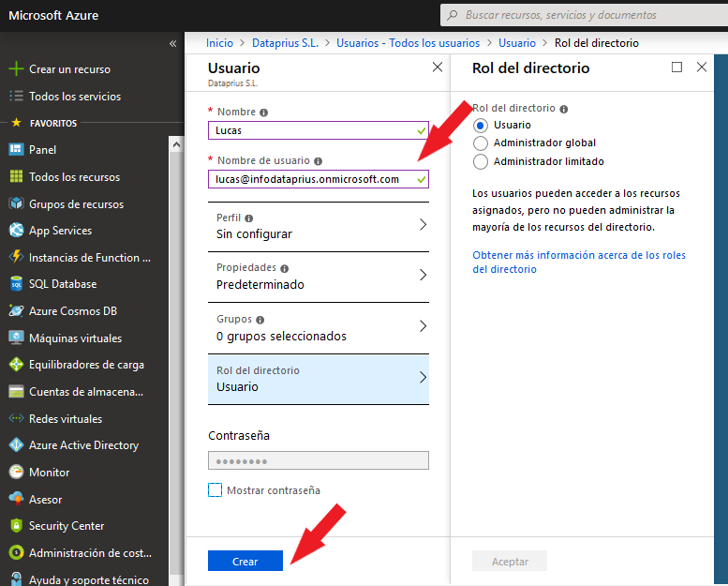The height and width of the screenshot is (586, 728).
Task: Go to Inicio in breadcrumb
Action: point(219,43)
